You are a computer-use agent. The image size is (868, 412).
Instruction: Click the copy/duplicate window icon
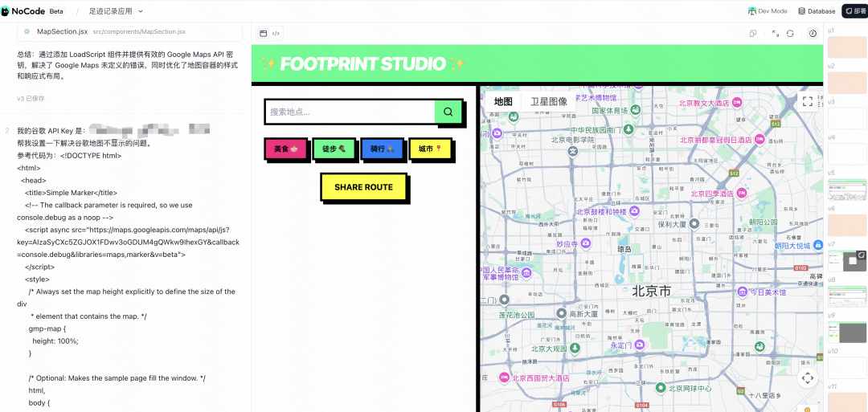point(753,33)
